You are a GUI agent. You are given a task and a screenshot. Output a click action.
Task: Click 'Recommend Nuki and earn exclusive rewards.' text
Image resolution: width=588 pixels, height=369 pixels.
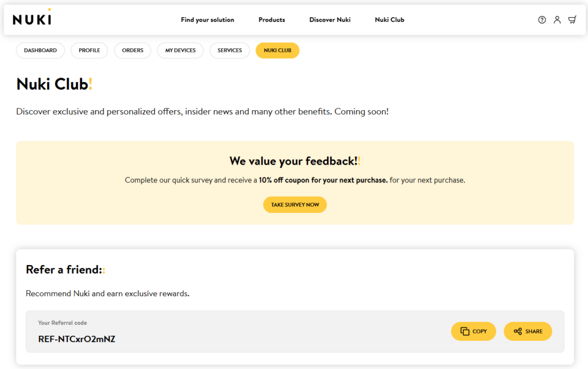[107, 294]
